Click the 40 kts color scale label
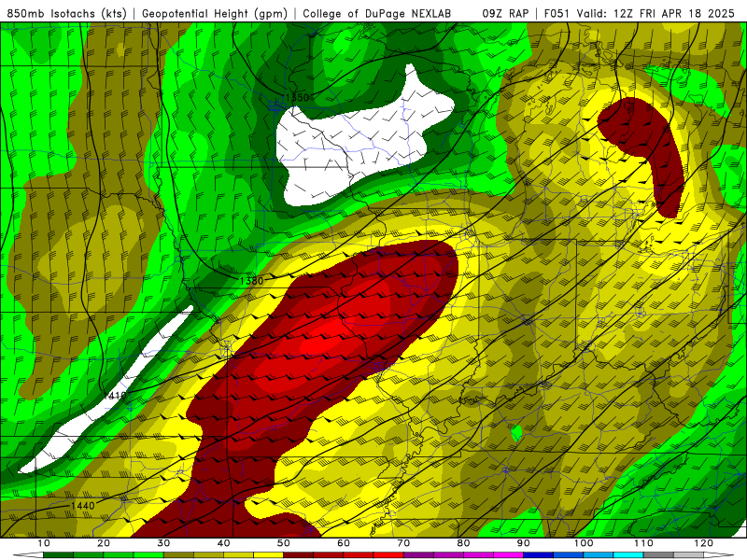The height and width of the screenshot is (560, 747). [223, 543]
